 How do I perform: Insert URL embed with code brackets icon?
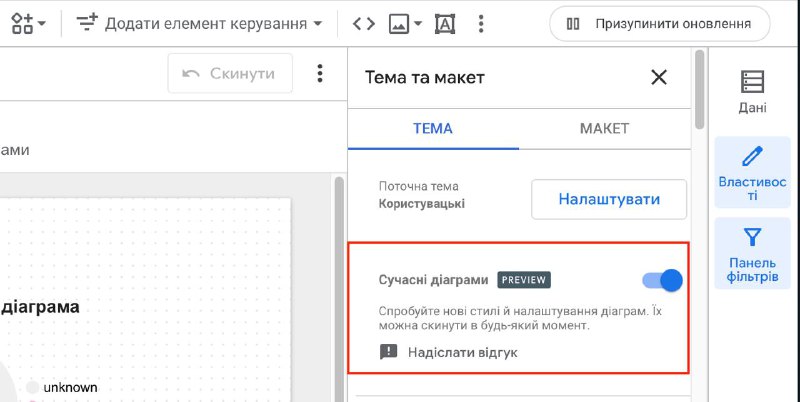364,23
